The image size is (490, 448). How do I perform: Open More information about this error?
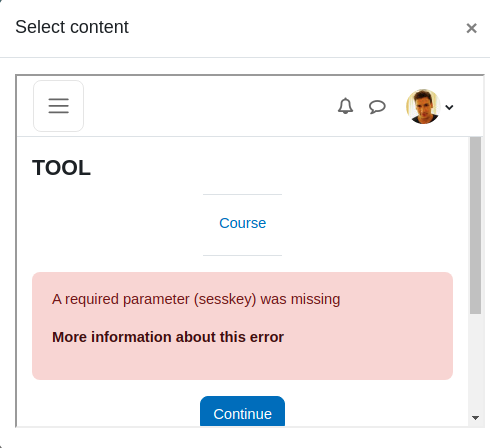(168, 337)
